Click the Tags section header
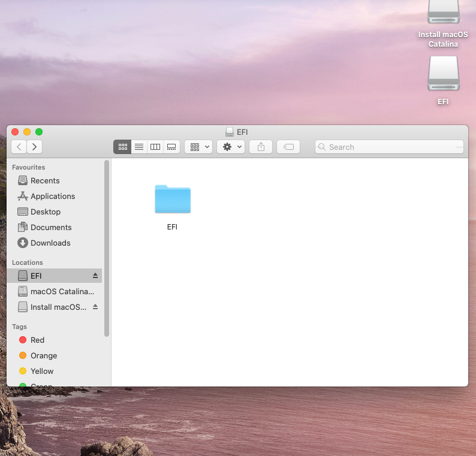 pyautogui.click(x=19, y=327)
